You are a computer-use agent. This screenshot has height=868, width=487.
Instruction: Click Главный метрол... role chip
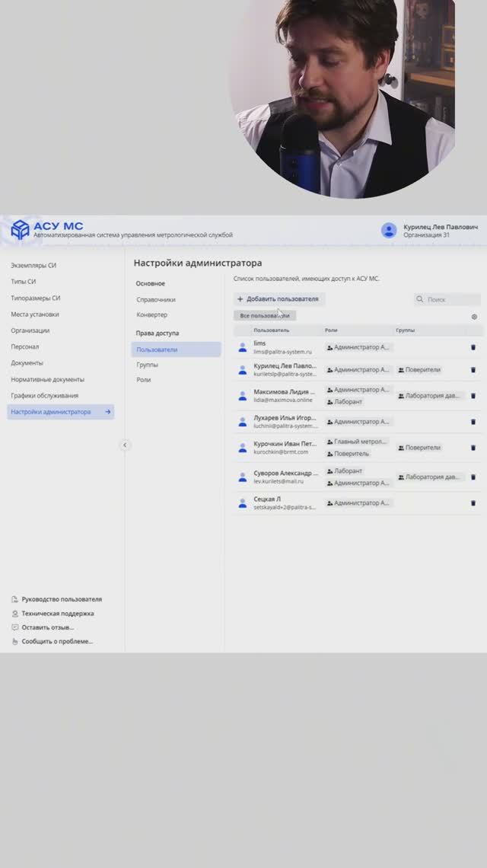click(x=357, y=442)
